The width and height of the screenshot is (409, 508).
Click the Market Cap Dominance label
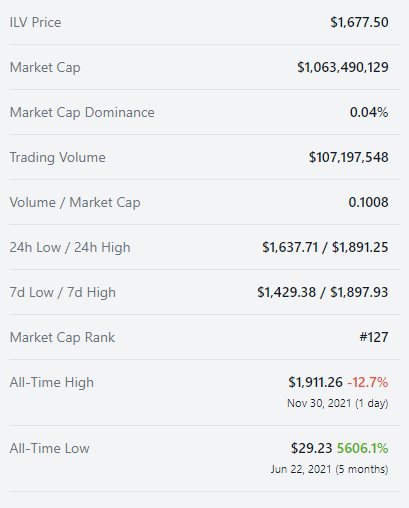pos(82,112)
